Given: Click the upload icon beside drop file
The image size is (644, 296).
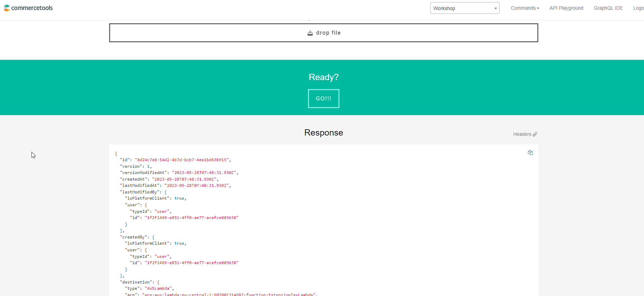Looking at the screenshot, I should (310, 33).
